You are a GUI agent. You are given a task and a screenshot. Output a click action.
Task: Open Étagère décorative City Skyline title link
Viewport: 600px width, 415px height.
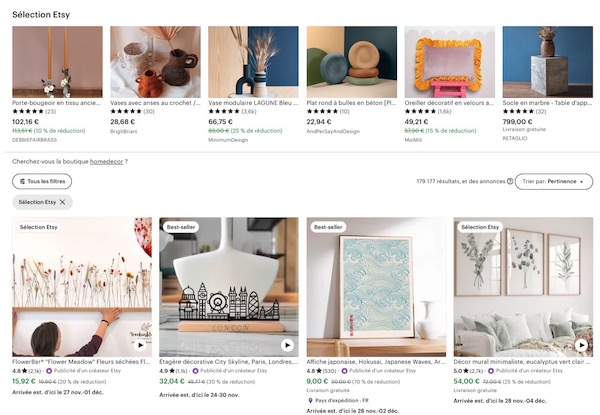point(228,360)
